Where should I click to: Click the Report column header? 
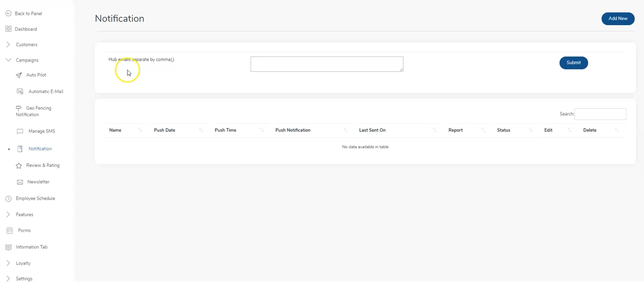[455, 130]
